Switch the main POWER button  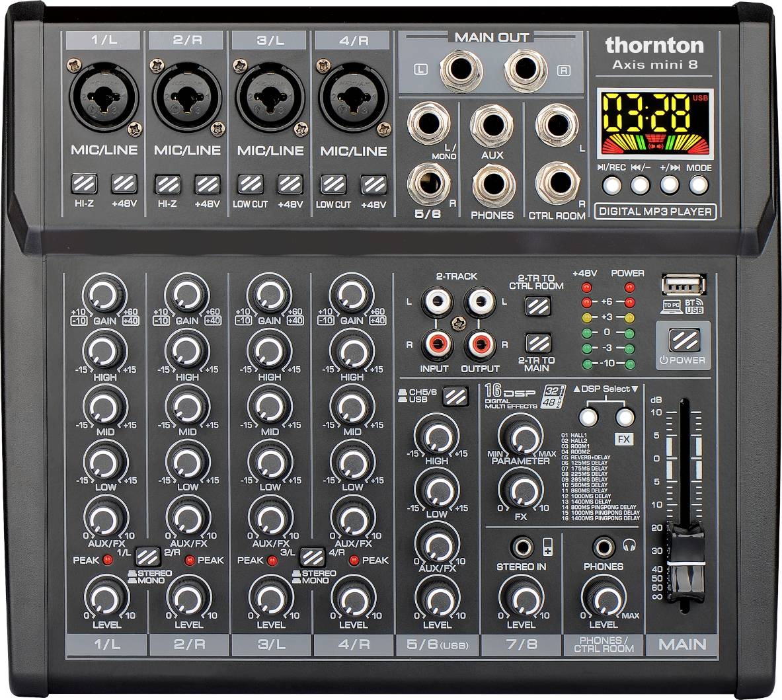pos(684,341)
